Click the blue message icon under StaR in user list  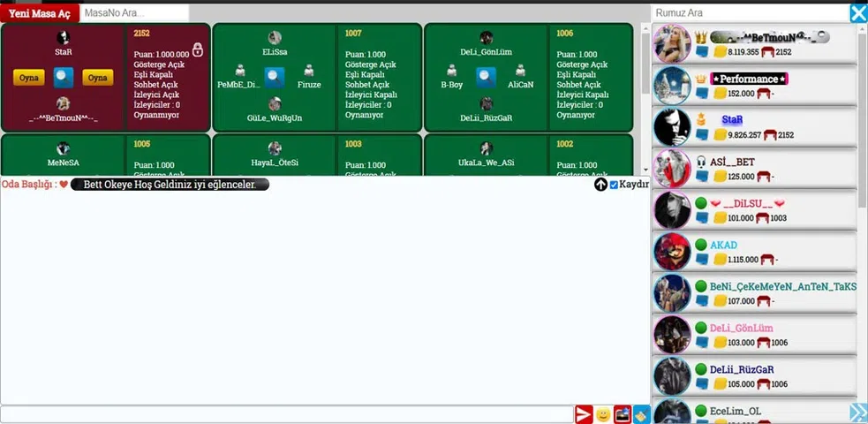tap(701, 134)
